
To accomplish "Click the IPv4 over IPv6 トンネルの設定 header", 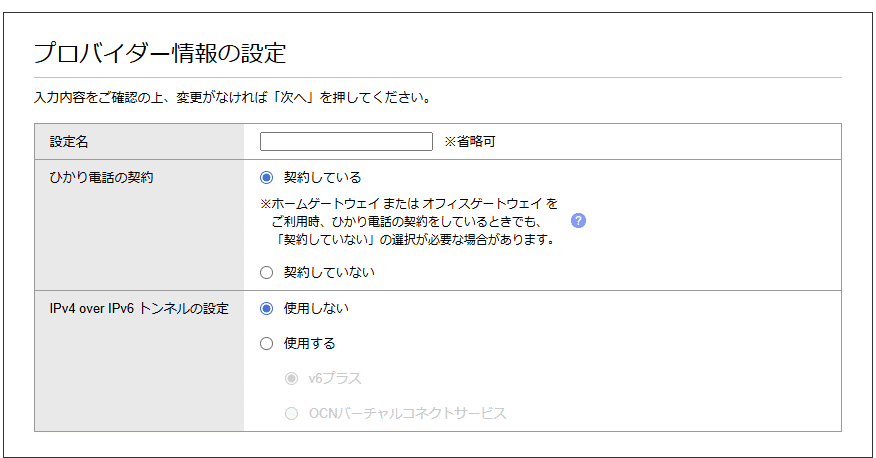I will (x=138, y=308).
